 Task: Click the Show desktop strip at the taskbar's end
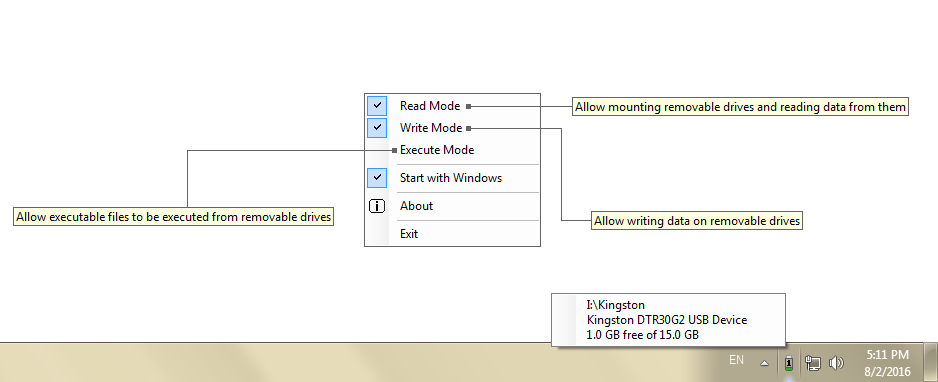pos(930,362)
